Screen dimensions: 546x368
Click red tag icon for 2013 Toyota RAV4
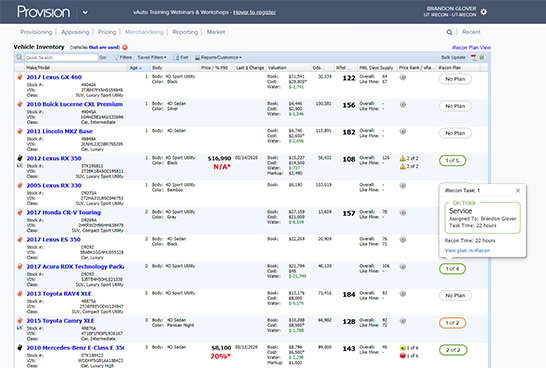point(20,293)
